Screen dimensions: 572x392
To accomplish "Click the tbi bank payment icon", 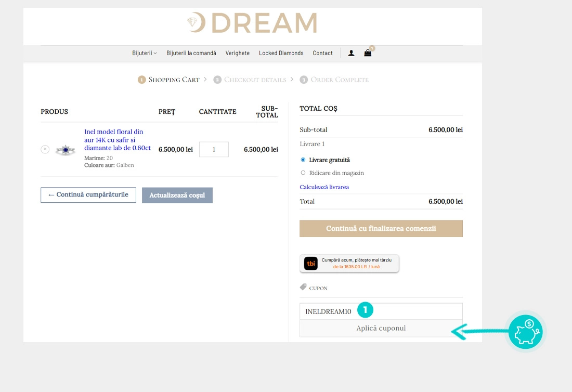I will [x=310, y=263].
